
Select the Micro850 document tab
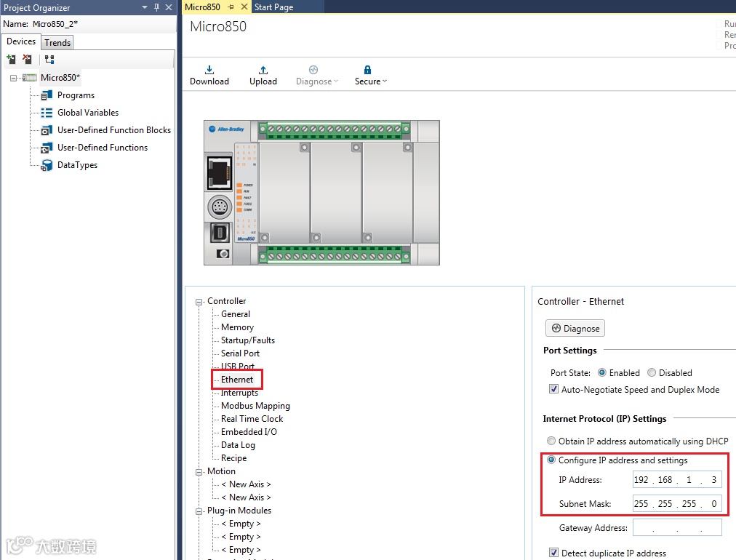203,7
